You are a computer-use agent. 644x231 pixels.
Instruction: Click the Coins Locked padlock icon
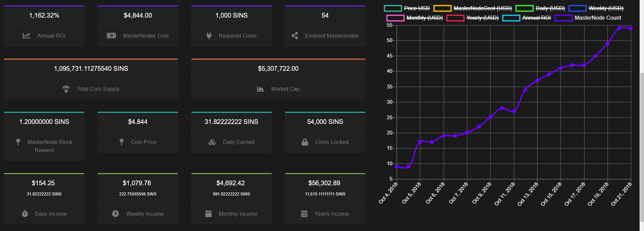pyautogui.click(x=305, y=142)
